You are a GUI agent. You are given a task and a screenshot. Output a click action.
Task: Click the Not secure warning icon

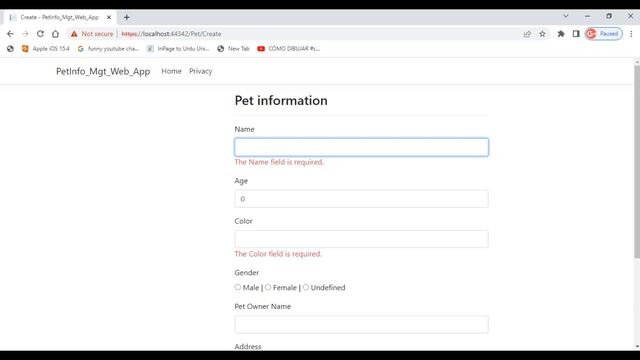[x=74, y=34]
